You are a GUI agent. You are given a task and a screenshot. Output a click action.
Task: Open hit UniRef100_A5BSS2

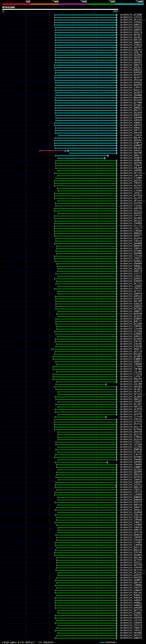click(131, 25)
